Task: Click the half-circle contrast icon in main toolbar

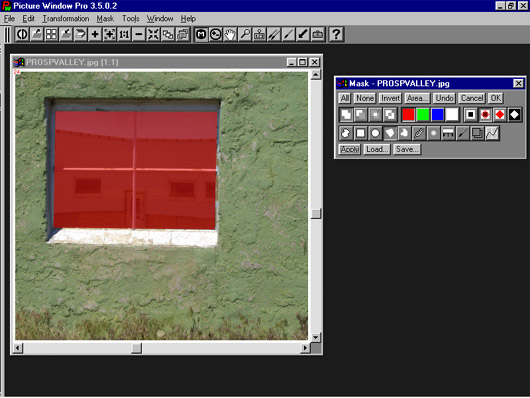Action: 22,34
